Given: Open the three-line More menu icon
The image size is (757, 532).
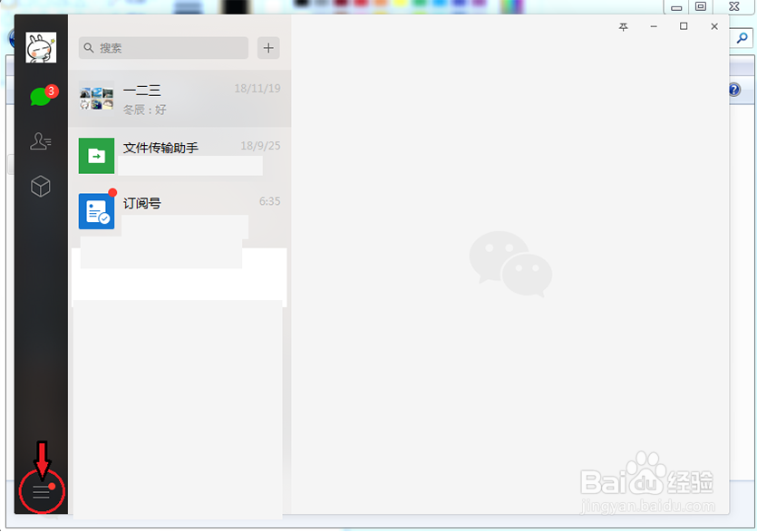Looking at the screenshot, I should (42, 492).
